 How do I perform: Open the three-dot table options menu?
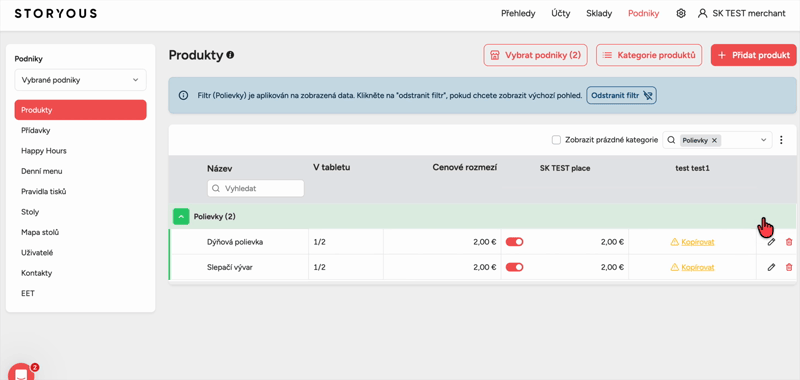781,140
